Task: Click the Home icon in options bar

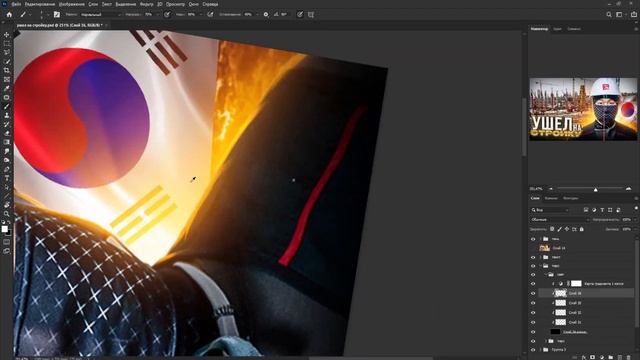Action: pyautogui.click(x=9, y=14)
